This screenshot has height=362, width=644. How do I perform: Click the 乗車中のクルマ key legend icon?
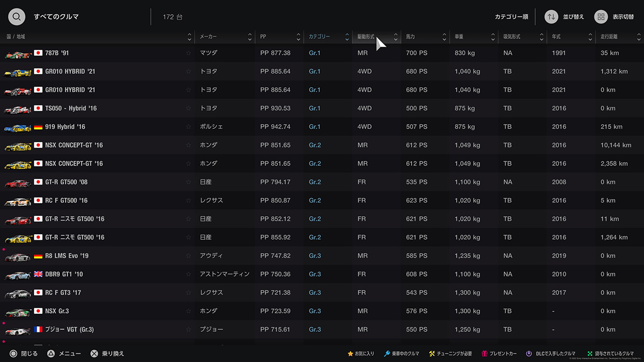tap(387, 353)
